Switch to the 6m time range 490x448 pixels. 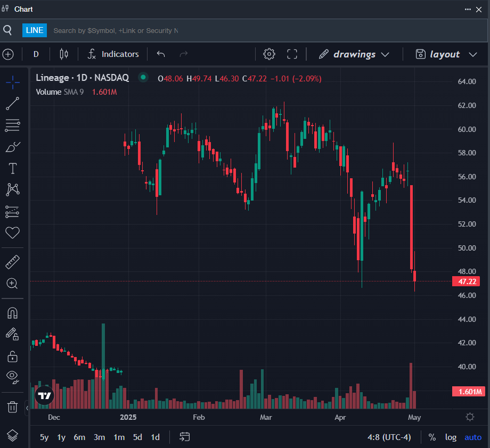pos(79,437)
